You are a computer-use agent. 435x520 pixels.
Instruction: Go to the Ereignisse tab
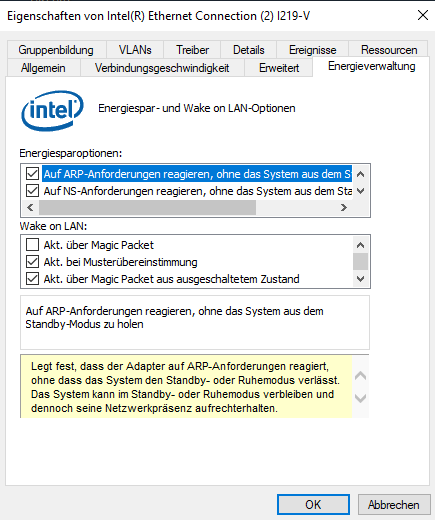(313, 50)
